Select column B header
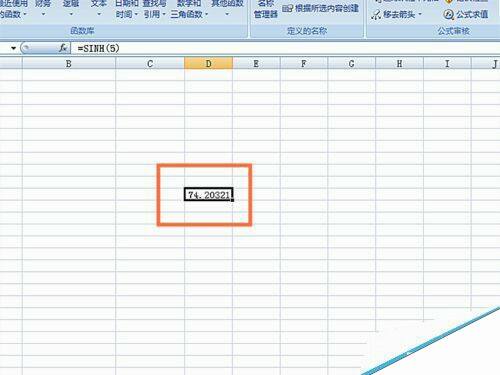Viewport: 500px width, 375px height. (x=69, y=63)
